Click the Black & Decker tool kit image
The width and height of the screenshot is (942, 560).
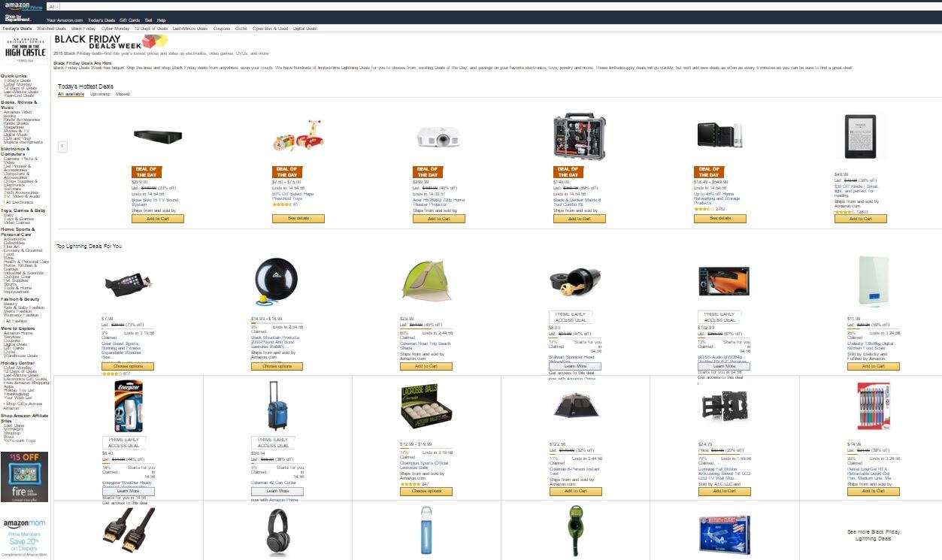[x=578, y=137]
